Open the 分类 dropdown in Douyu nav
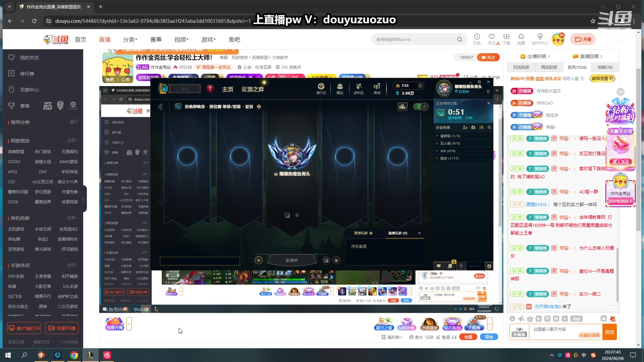644x362 pixels. (x=130, y=40)
